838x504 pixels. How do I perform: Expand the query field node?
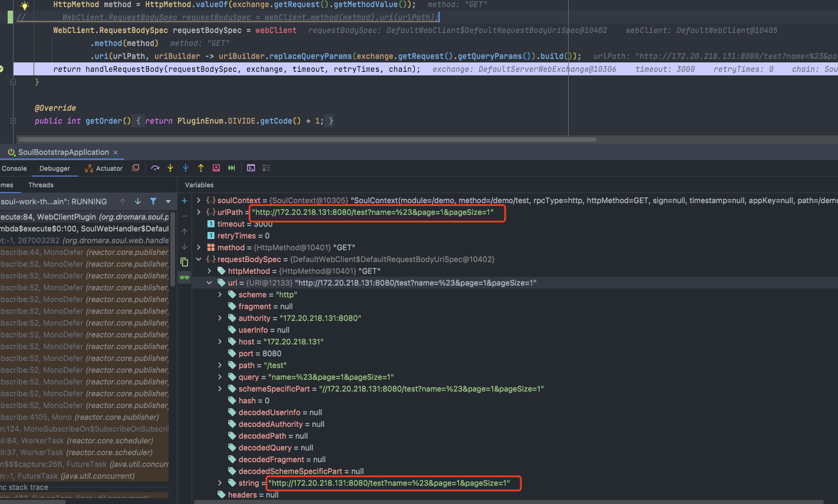point(220,377)
